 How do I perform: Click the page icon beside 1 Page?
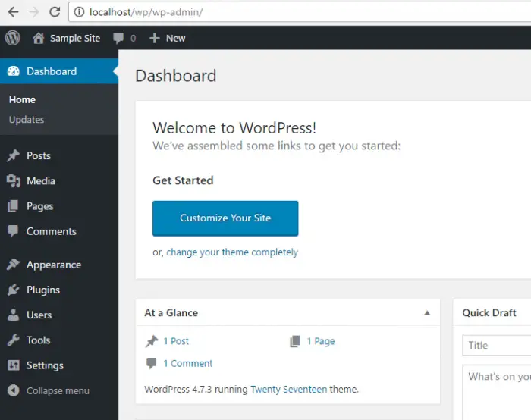pyautogui.click(x=295, y=341)
